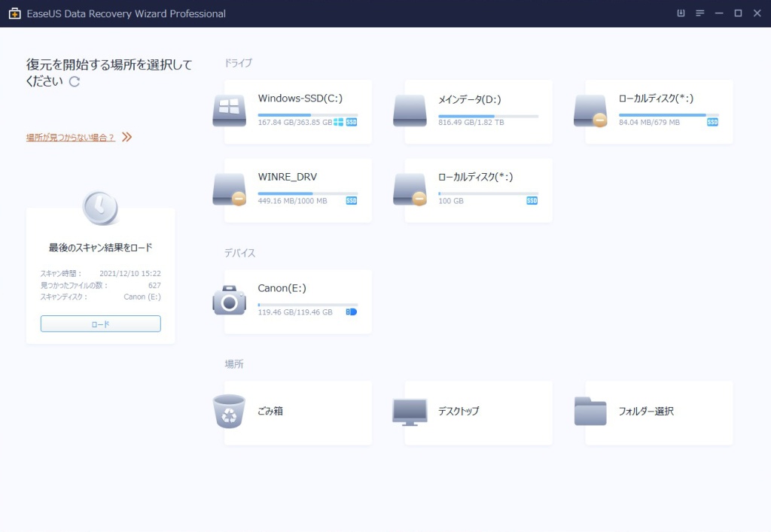
Task: Click the 場所 section header
Action: tap(234, 364)
